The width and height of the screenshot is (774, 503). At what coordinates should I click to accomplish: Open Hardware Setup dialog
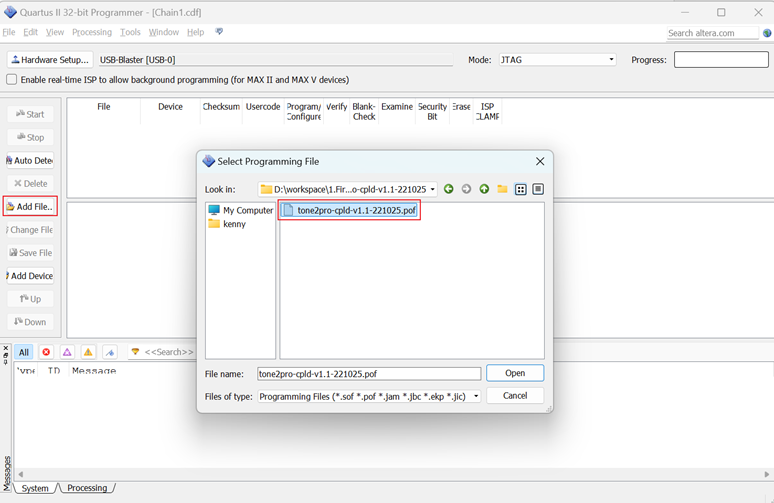click(x=50, y=60)
